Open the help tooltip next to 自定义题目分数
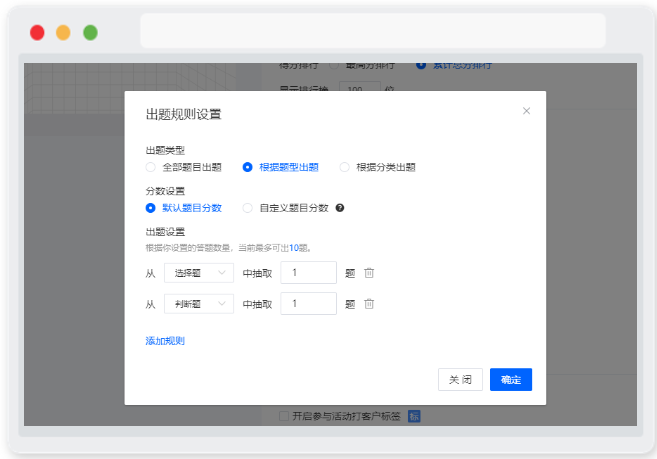 pyautogui.click(x=340, y=208)
